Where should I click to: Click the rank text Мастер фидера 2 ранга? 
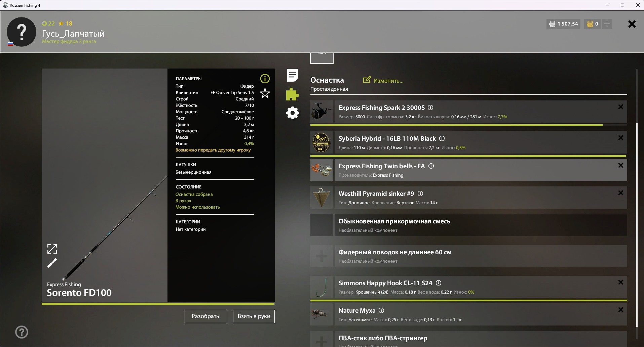click(x=69, y=41)
